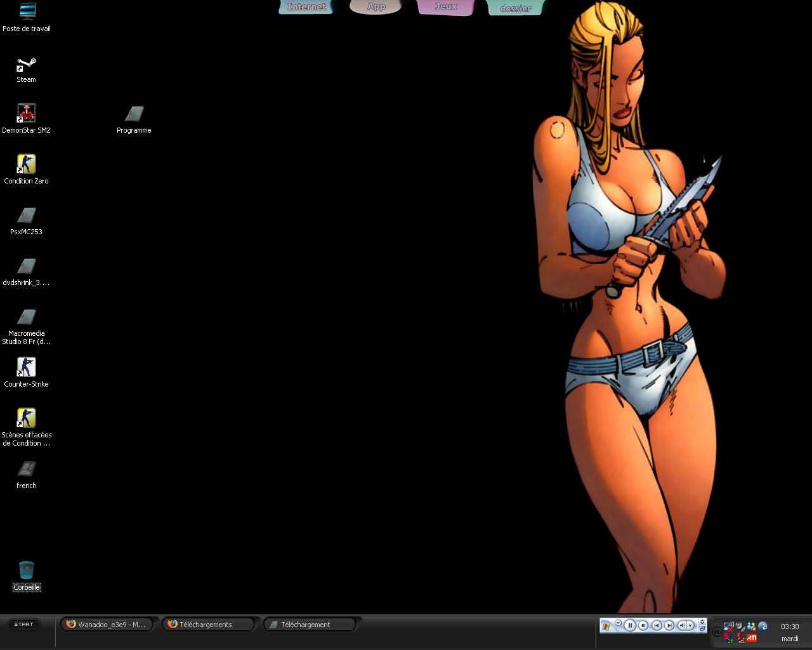812x650 pixels.
Task: Click the START button
Action: [x=23, y=624]
